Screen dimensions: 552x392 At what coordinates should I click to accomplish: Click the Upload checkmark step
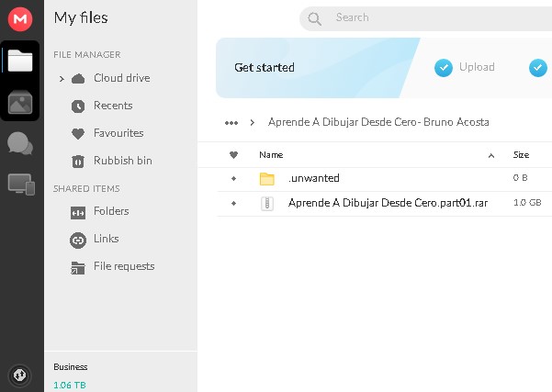click(444, 67)
